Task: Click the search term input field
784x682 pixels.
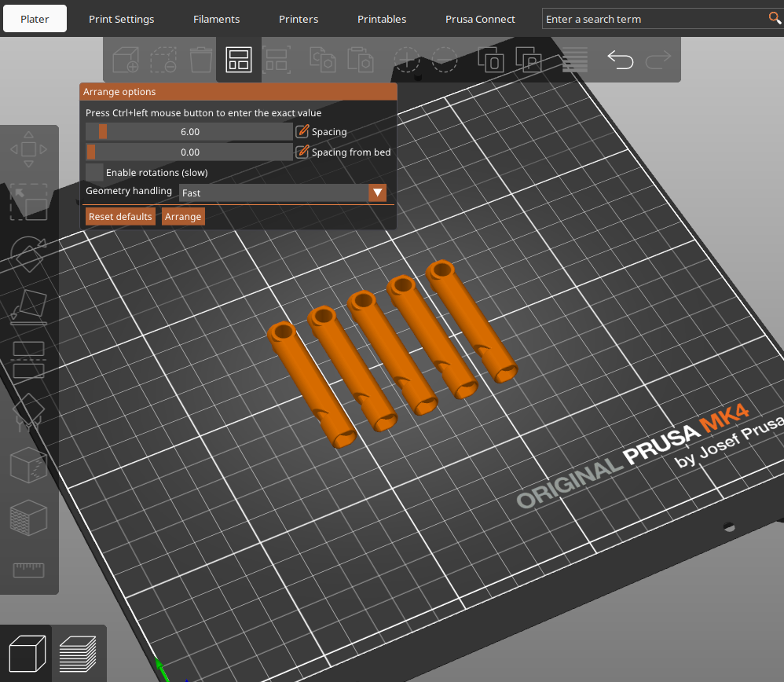Action: pos(654,19)
